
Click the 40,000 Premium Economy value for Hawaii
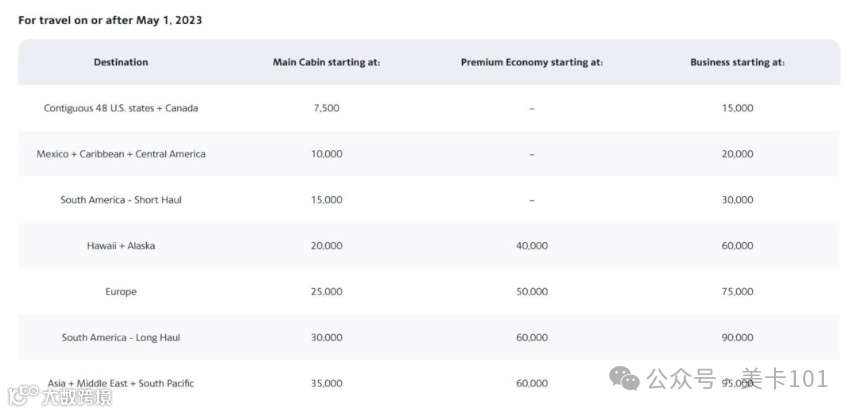(x=531, y=246)
